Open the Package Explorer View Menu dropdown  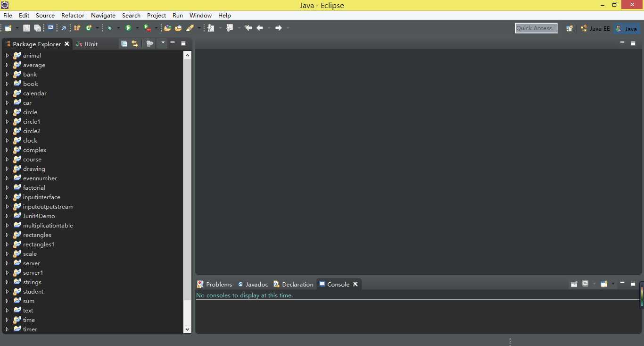(x=163, y=43)
